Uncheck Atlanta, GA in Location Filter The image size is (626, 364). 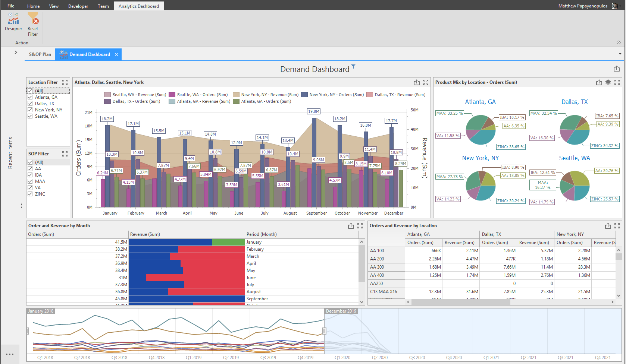30,97
